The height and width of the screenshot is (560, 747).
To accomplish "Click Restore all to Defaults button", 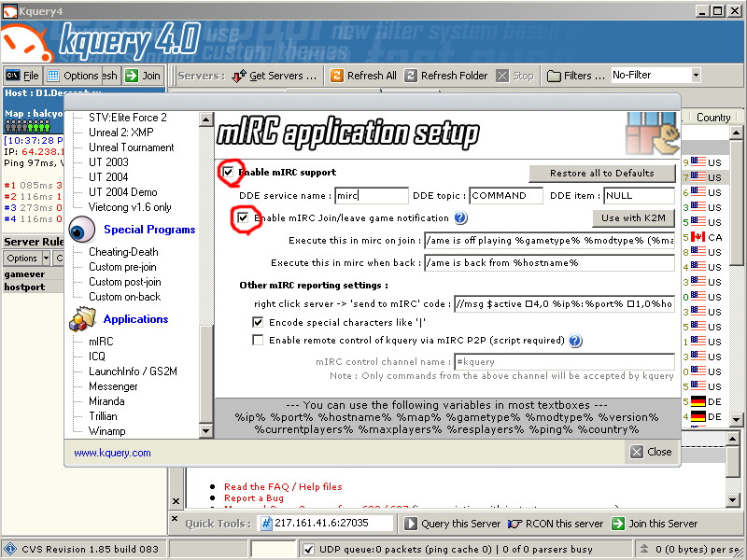I will pos(601,173).
